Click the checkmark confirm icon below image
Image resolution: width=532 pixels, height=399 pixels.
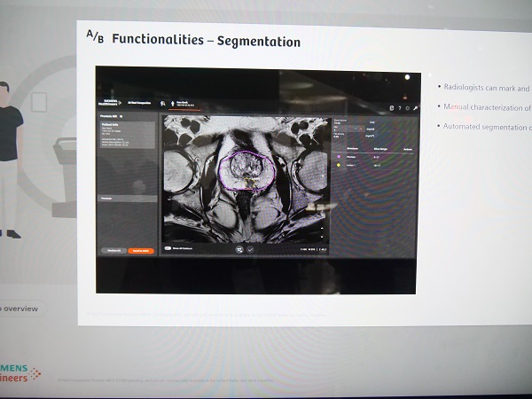pos(250,250)
